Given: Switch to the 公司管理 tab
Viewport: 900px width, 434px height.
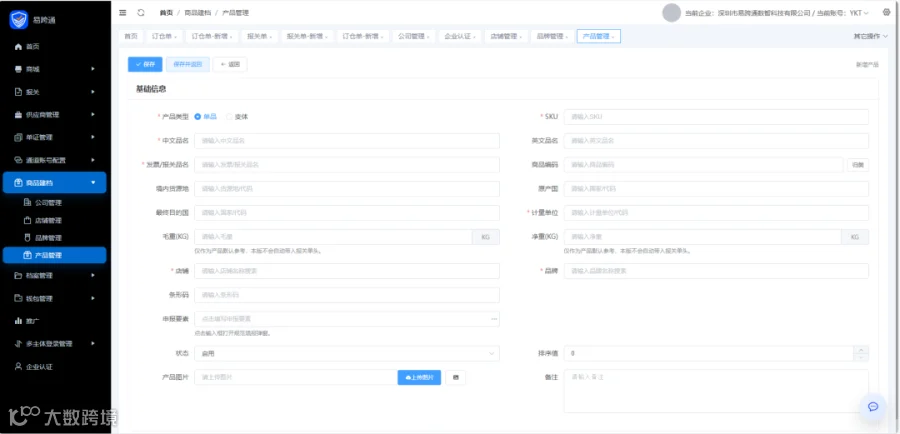Looking at the screenshot, I should click(414, 36).
